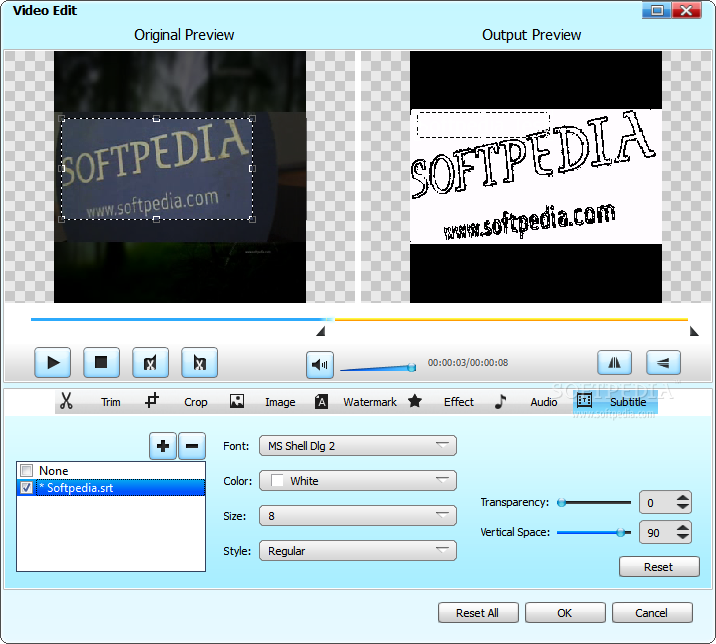The image size is (716, 644).
Task: Decrease Vertical Space with down arrow
Action: (x=683, y=537)
